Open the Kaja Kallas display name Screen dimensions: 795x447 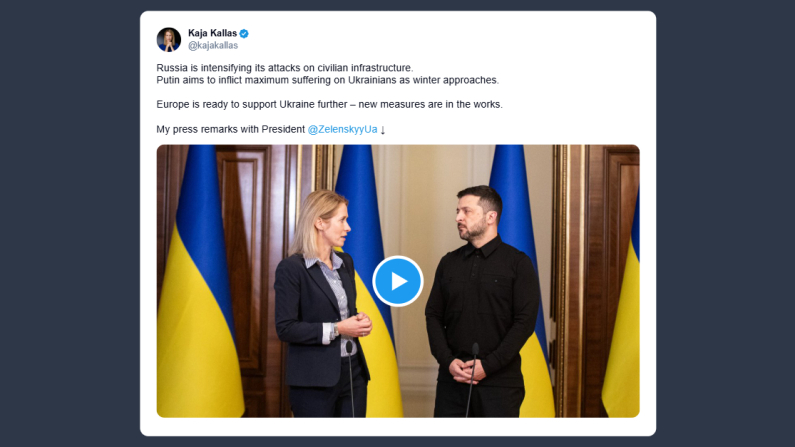click(212, 33)
